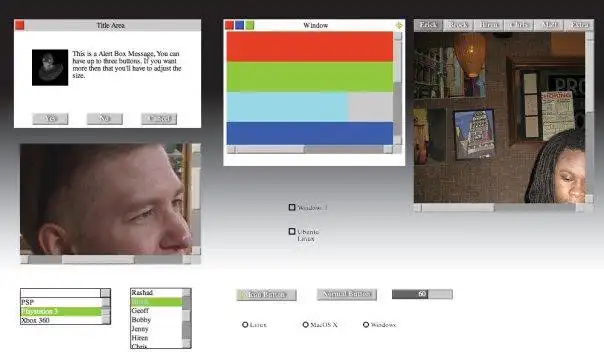Select PSP in the console dropdown
Image resolution: width=604 pixels, height=362 pixels.
(61, 302)
